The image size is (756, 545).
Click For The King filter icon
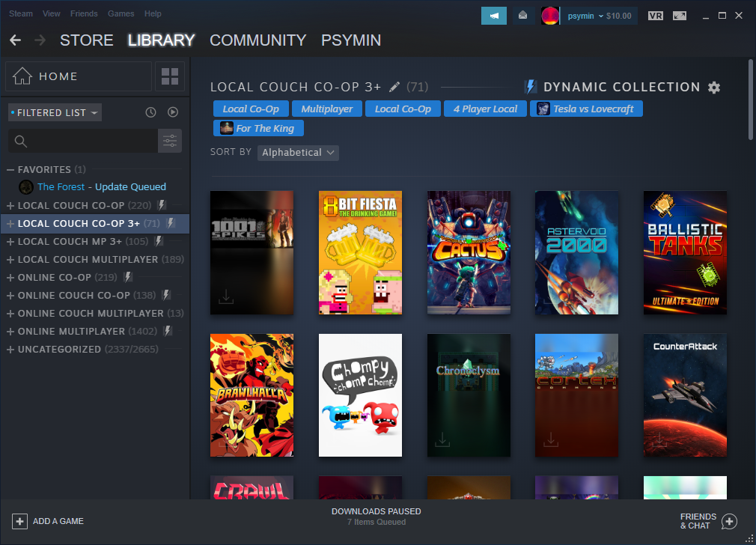(x=227, y=128)
